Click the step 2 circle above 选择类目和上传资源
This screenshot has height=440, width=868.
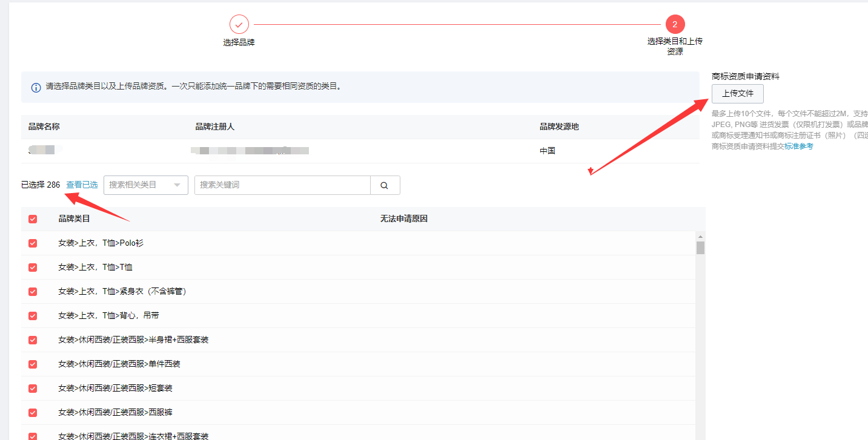tap(675, 24)
